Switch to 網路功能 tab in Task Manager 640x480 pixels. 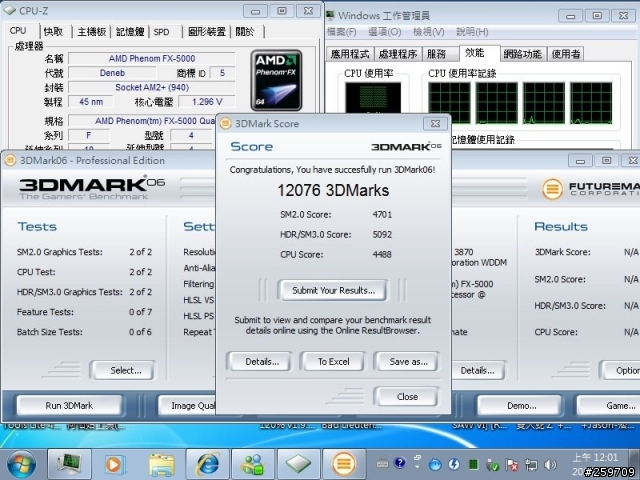pyautogui.click(x=522, y=54)
